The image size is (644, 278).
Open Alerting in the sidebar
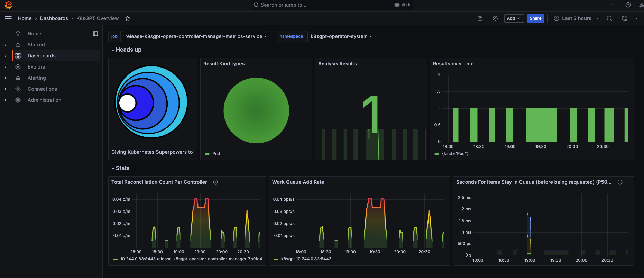[37, 78]
